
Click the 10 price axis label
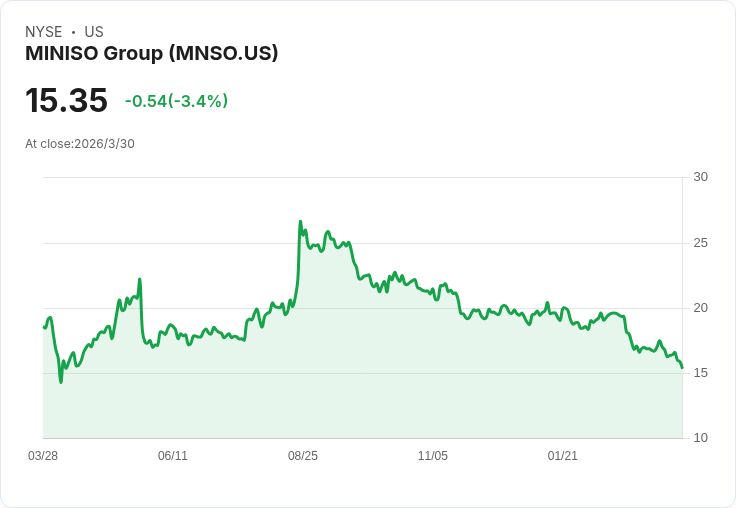tap(701, 438)
